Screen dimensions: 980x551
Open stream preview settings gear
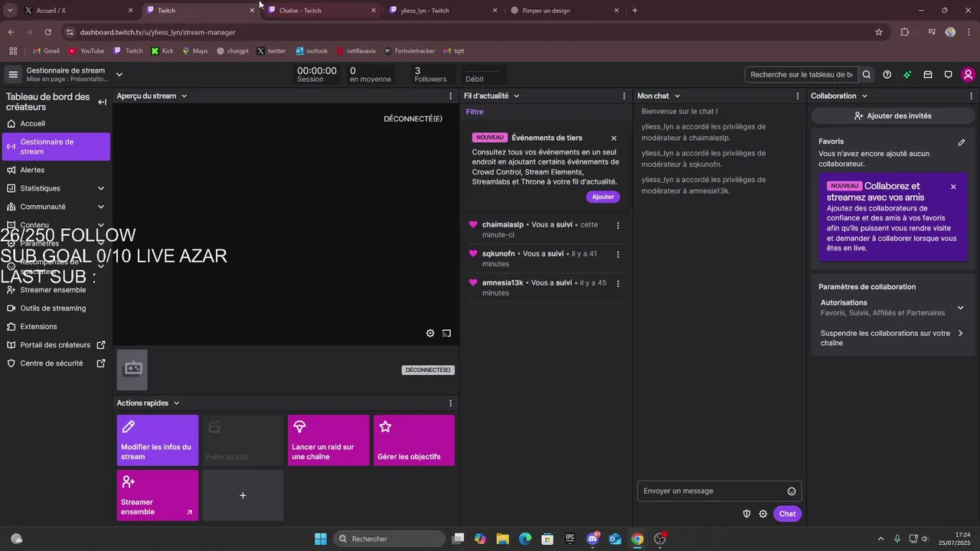click(430, 333)
